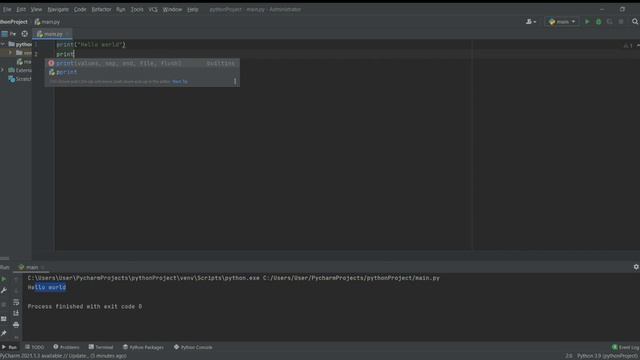640x360 pixels.
Task: Click the wrench settings icon in Run panel
Action: [x=4, y=291]
